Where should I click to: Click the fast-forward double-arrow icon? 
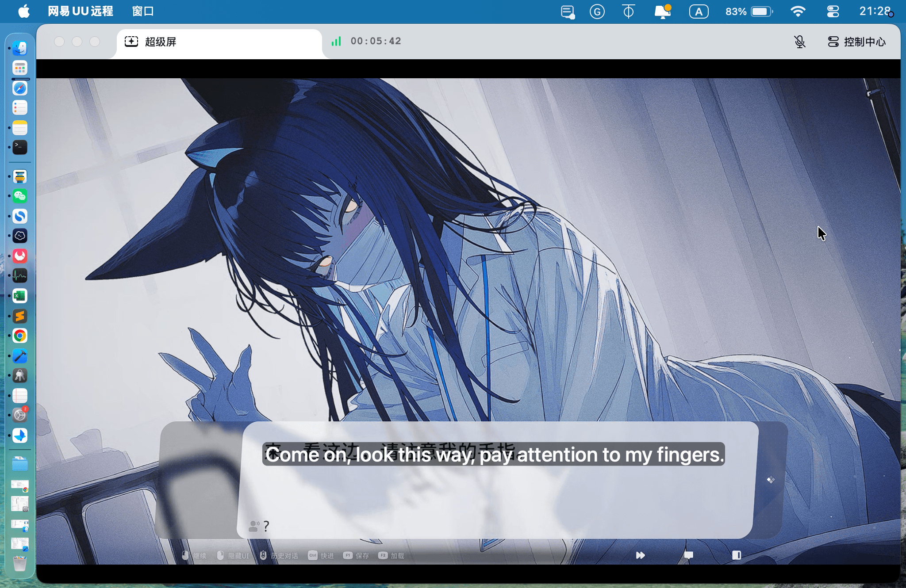(640, 555)
